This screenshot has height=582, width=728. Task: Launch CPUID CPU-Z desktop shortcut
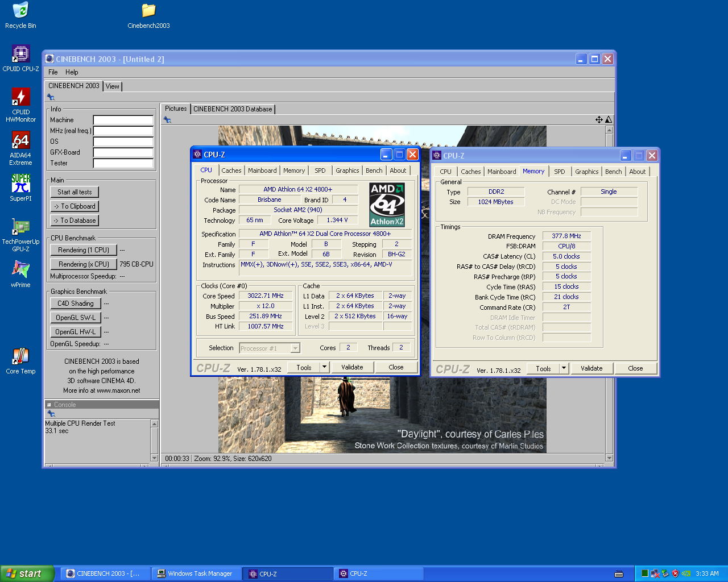click(20, 59)
